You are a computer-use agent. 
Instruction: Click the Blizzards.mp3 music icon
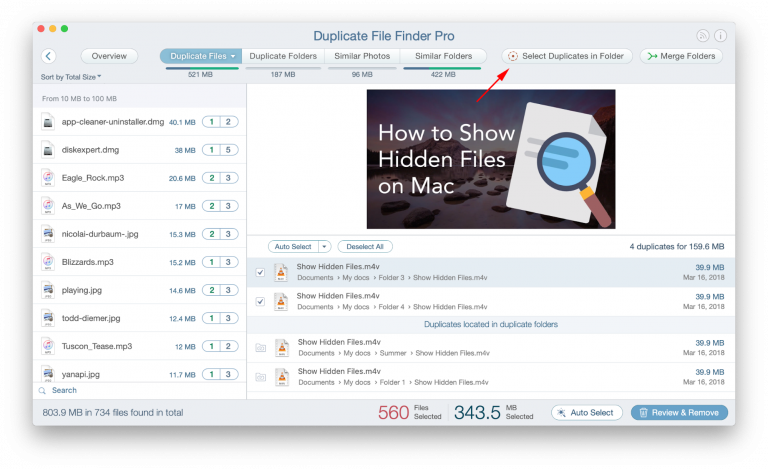[48, 262]
